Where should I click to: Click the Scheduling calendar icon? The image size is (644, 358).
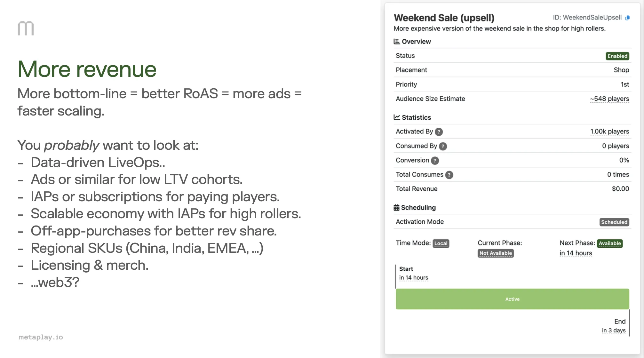397,207
